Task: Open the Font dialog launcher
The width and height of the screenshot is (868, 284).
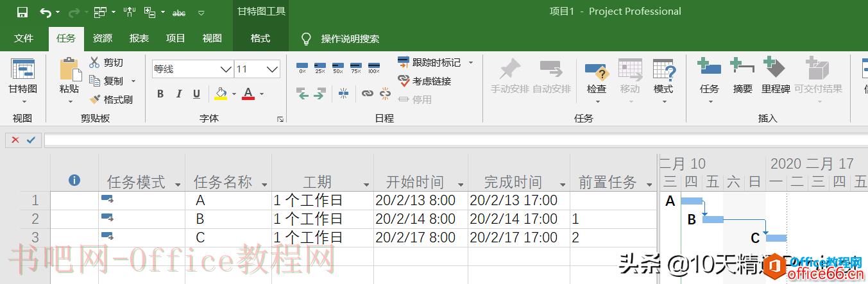Action: tap(280, 119)
